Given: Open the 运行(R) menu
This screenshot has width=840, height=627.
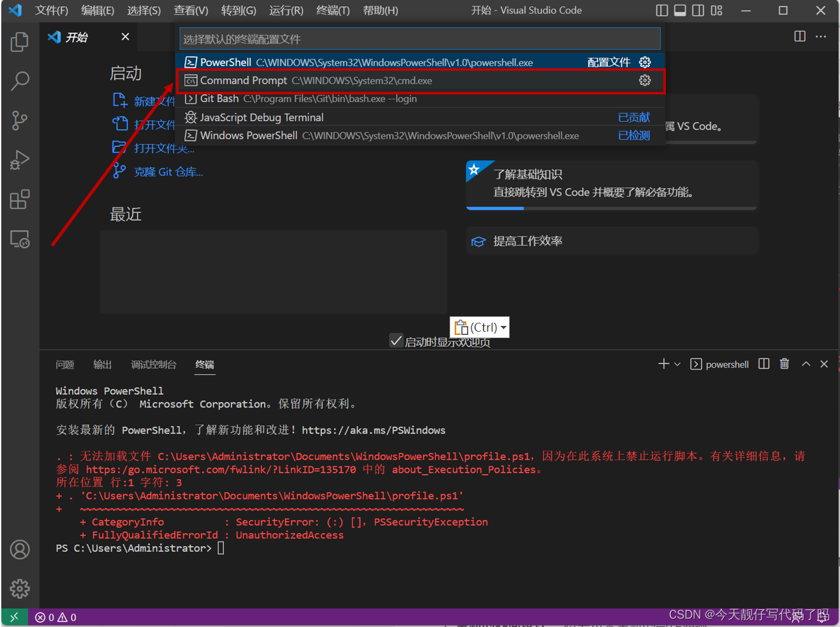Looking at the screenshot, I should (x=286, y=10).
